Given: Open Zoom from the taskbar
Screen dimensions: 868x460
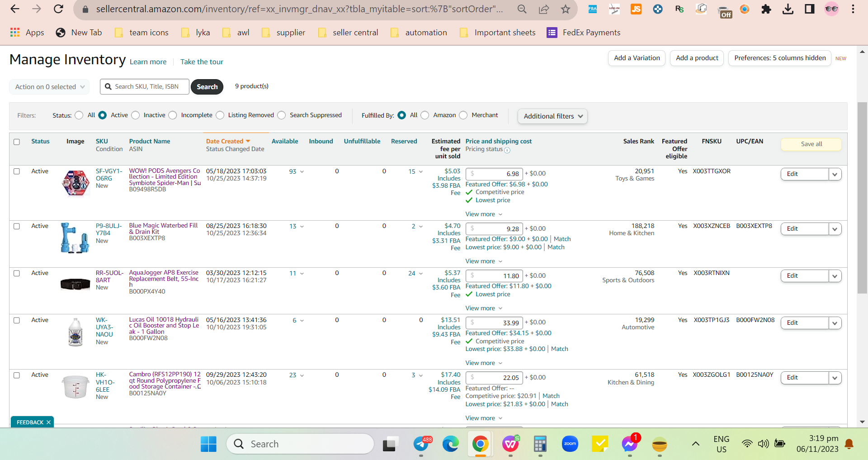Looking at the screenshot, I should (570, 444).
